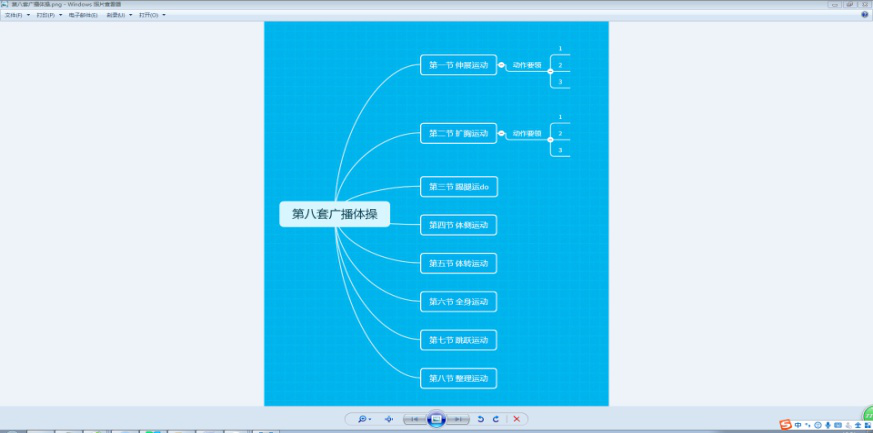Click the collapse circle right of 第一节 伸展运动
The image size is (873, 433).
(x=501, y=65)
